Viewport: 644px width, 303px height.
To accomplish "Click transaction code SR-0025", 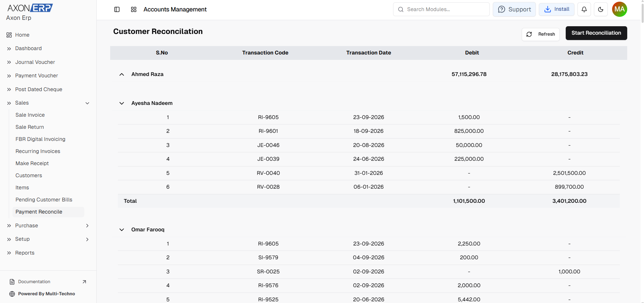I will pyautogui.click(x=268, y=272).
